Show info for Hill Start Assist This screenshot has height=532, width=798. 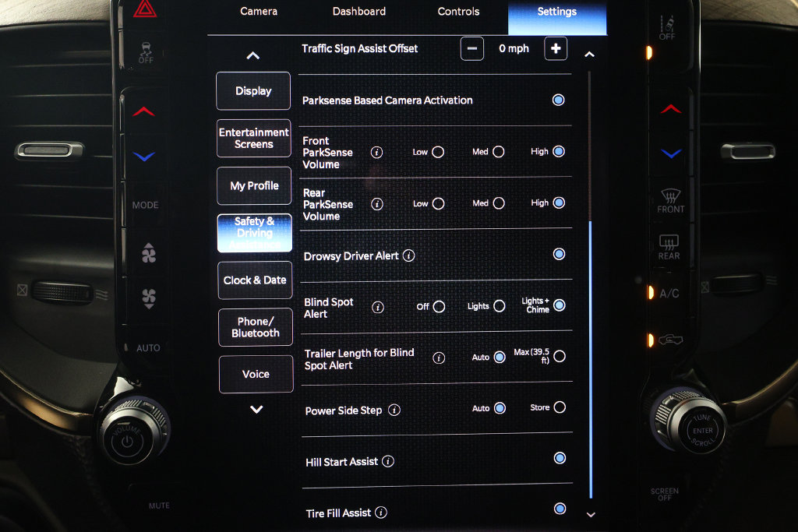click(x=388, y=461)
